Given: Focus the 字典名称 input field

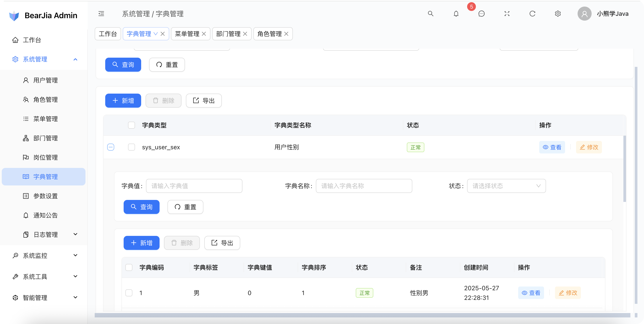Looking at the screenshot, I should click(x=364, y=186).
